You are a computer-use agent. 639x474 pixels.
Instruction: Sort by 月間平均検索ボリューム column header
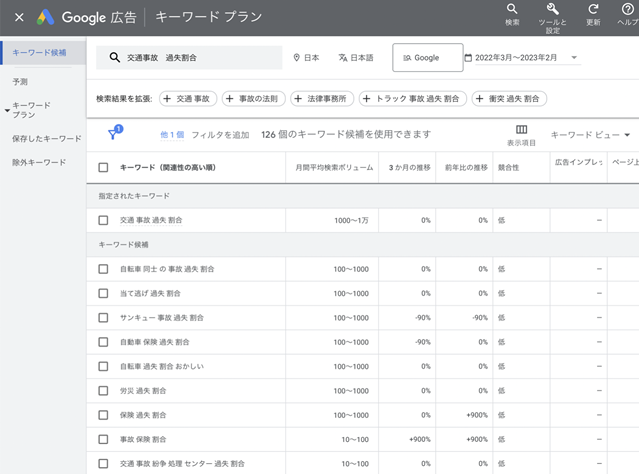pos(334,168)
